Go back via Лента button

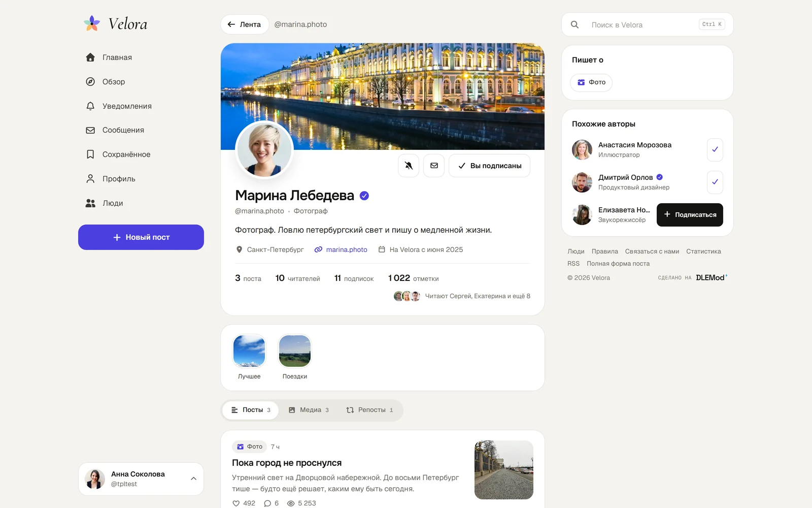click(x=245, y=24)
